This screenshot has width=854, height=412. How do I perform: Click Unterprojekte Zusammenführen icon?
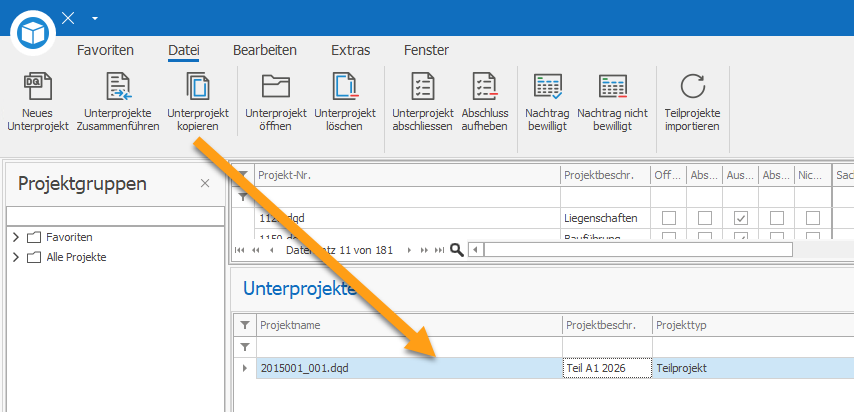click(119, 87)
